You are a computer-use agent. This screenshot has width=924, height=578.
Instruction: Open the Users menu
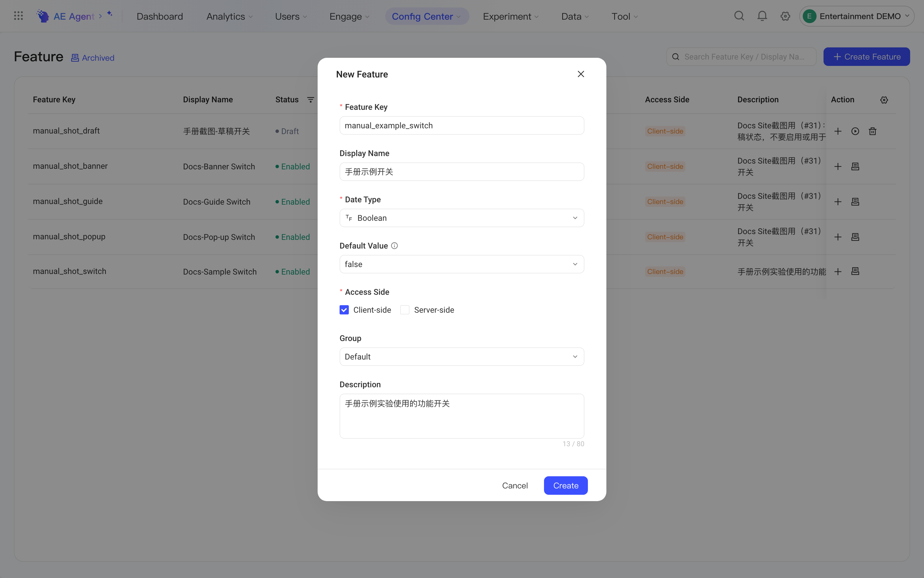291,16
